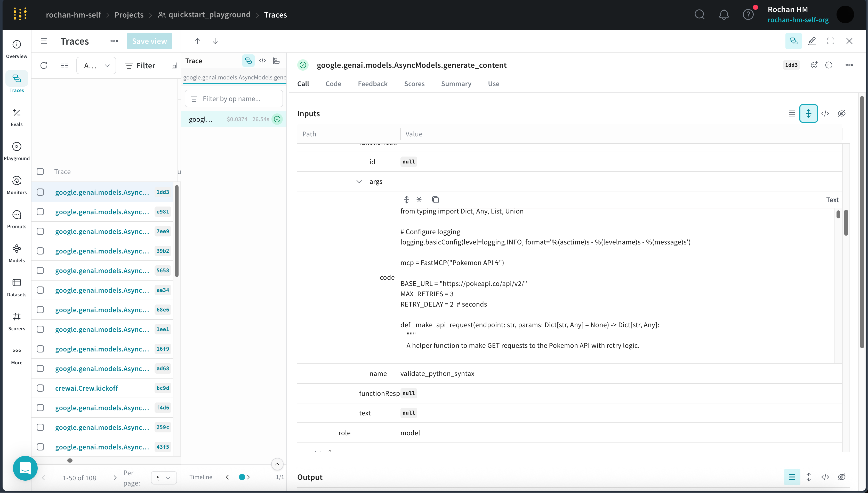Open trace link ending 7ee9

tap(102, 231)
